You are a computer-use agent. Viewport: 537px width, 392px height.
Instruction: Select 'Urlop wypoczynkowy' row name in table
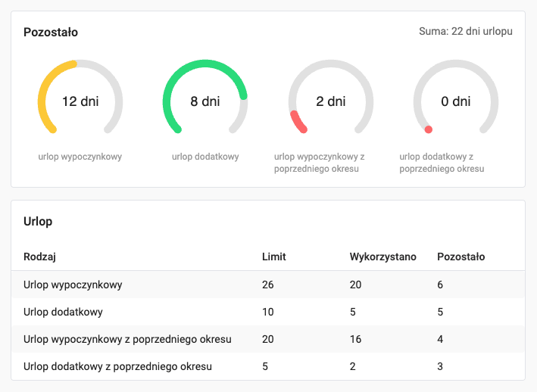[x=73, y=285]
